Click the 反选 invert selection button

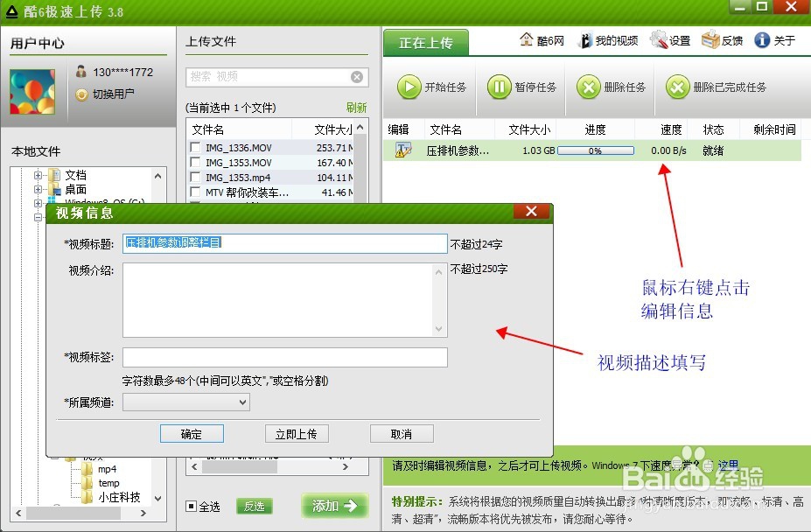point(254,506)
